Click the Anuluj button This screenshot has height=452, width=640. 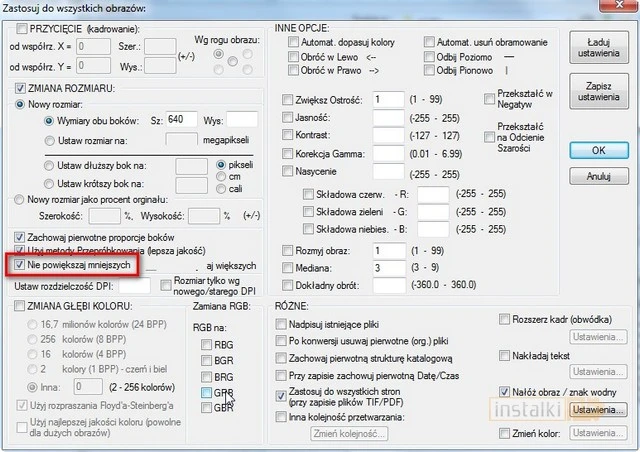click(598, 176)
